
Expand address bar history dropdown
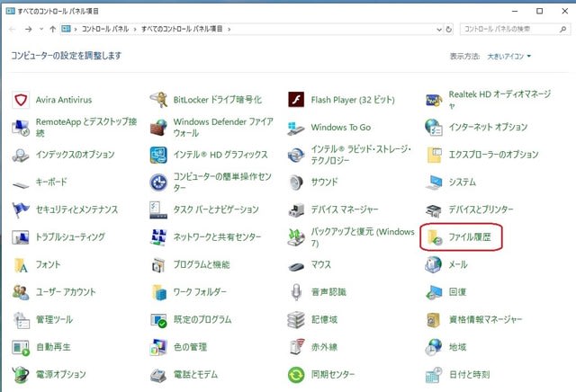439,30
